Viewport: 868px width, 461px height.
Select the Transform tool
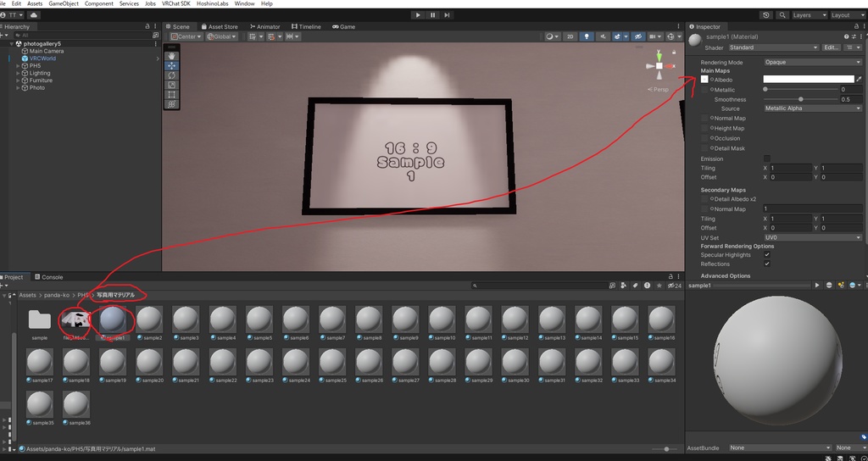171,104
